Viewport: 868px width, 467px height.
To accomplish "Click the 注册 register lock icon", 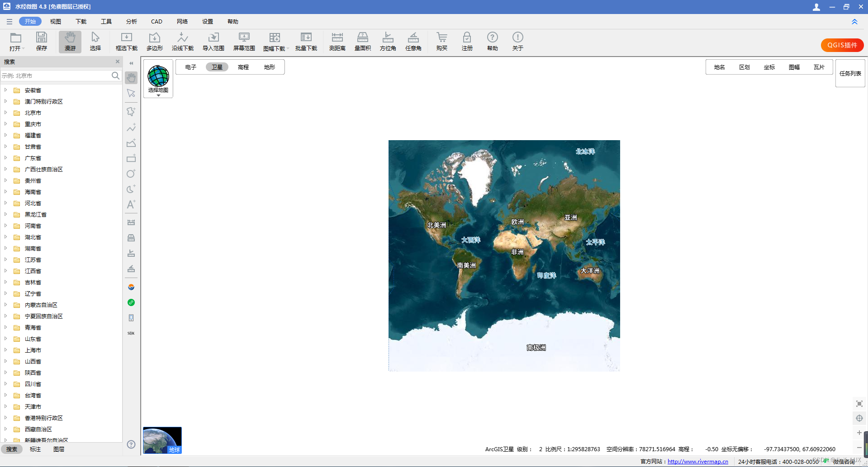I will click(x=467, y=42).
